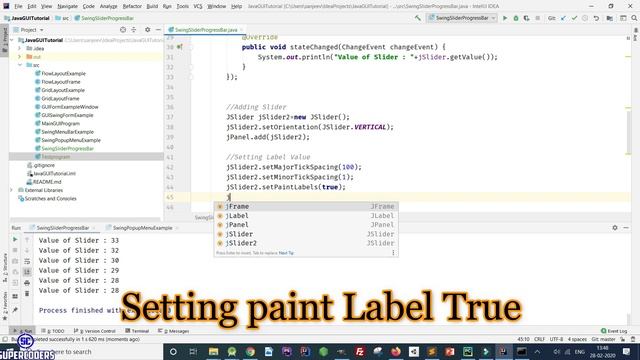Select jPanel from the autocomplete list
The image size is (640, 360).
(x=306, y=225)
